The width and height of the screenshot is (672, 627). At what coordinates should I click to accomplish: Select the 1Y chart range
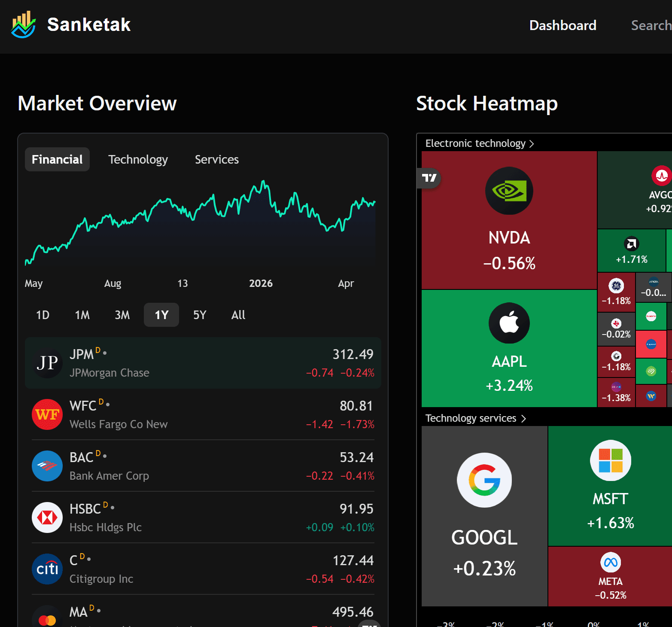[x=161, y=315]
